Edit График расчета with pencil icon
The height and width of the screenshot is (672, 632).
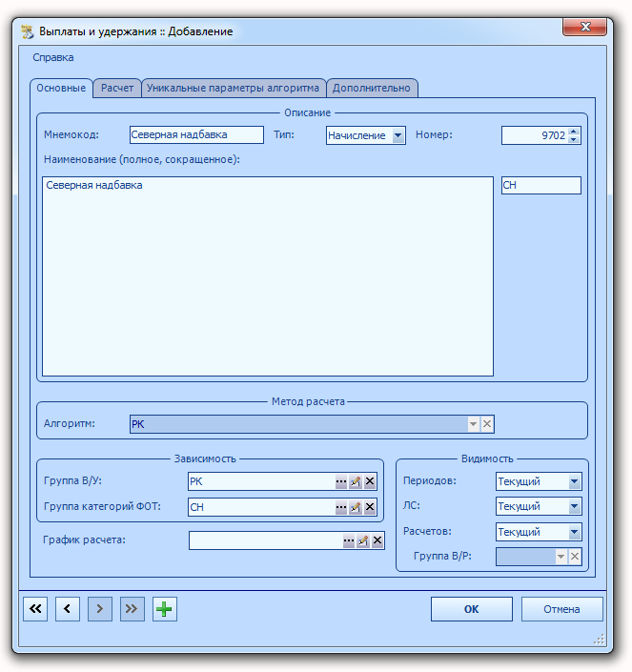pos(363,540)
